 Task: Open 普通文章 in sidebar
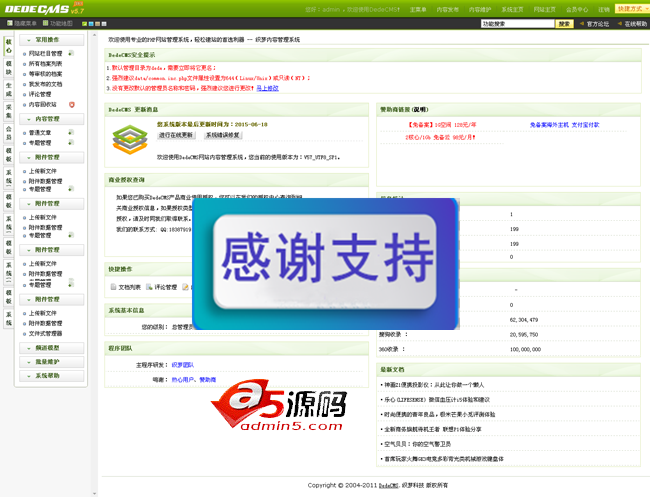[40, 133]
